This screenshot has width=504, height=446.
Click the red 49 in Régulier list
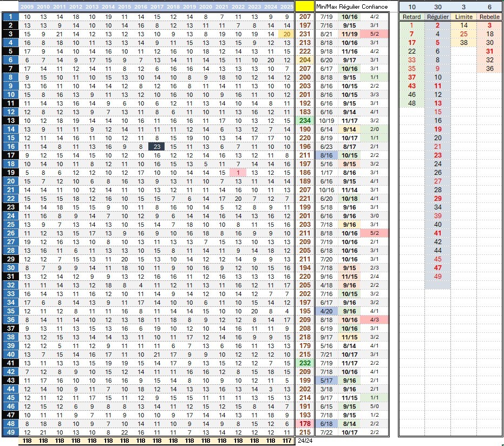pyautogui.click(x=437, y=276)
